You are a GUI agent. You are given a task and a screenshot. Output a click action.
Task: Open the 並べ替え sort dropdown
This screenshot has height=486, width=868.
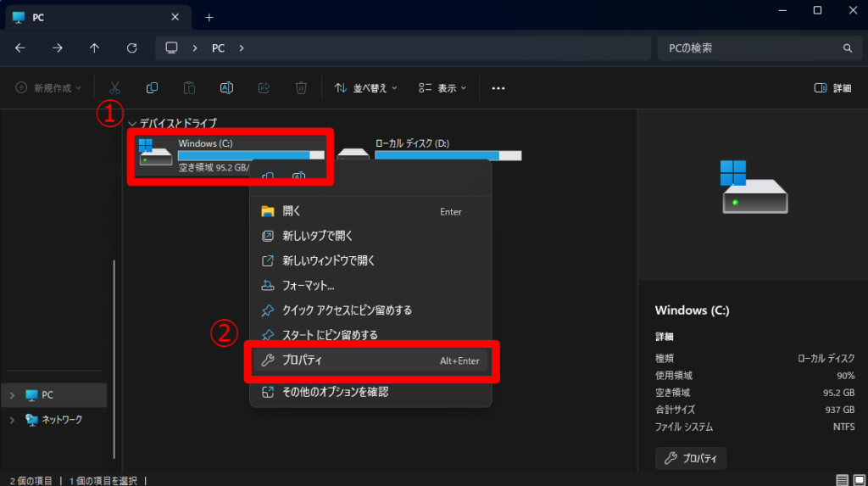366,88
